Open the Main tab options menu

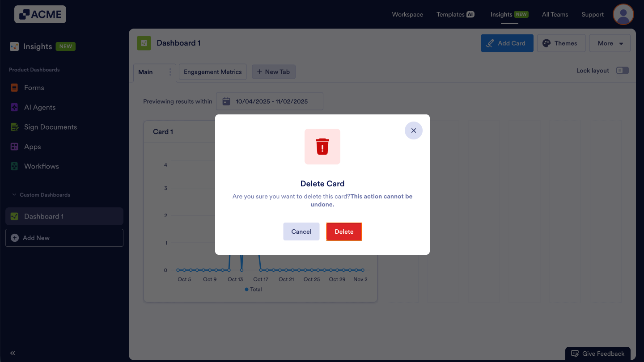pos(169,72)
